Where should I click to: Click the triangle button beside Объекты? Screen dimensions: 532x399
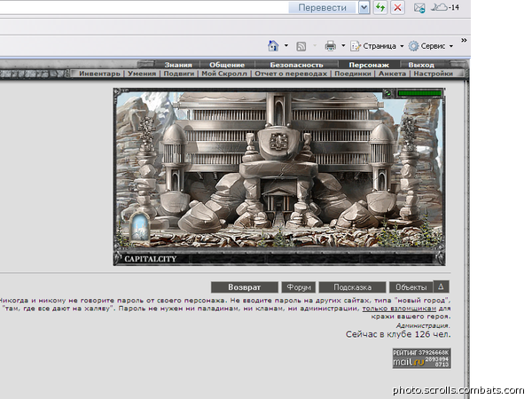click(441, 286)
